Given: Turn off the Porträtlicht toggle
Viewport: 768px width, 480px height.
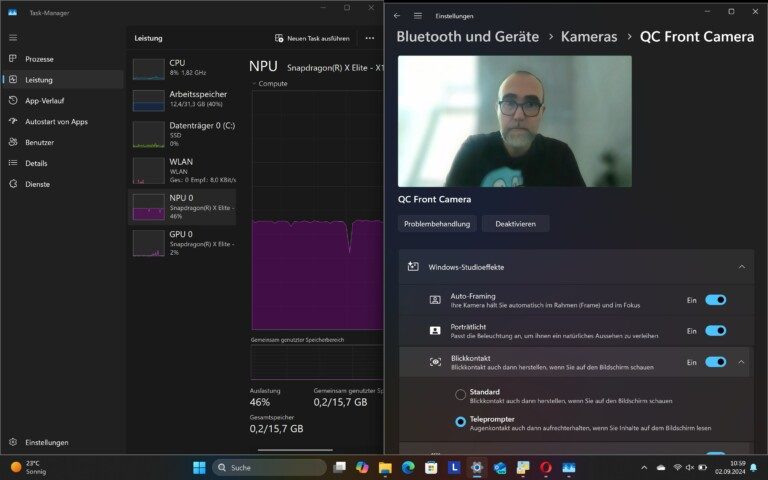Looking at the screenshot, I should tap(716, 331).
